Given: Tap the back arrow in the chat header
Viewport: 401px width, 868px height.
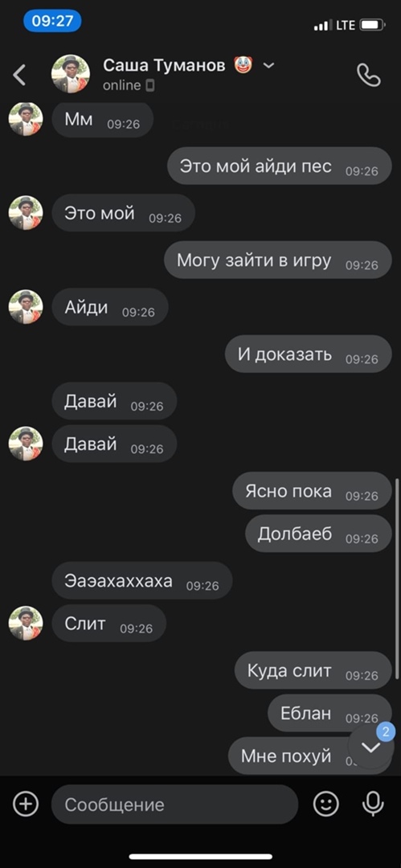Looking at the screenshot, I should (x=19, y=75).
